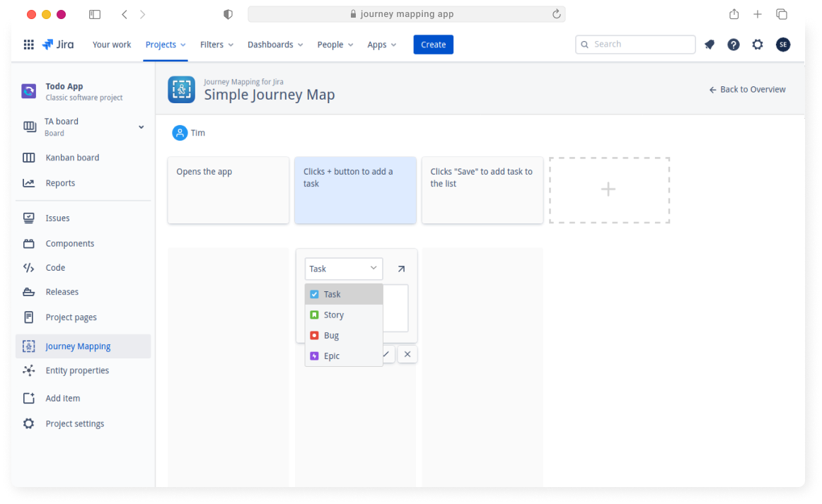822x504 pixels.
Task: Reload the page
Action: click(556, 14)
